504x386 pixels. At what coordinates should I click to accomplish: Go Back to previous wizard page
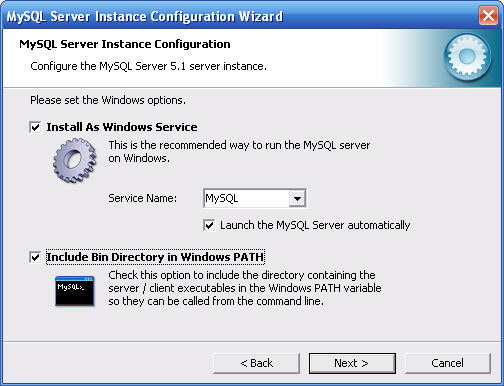coord(256,363)
